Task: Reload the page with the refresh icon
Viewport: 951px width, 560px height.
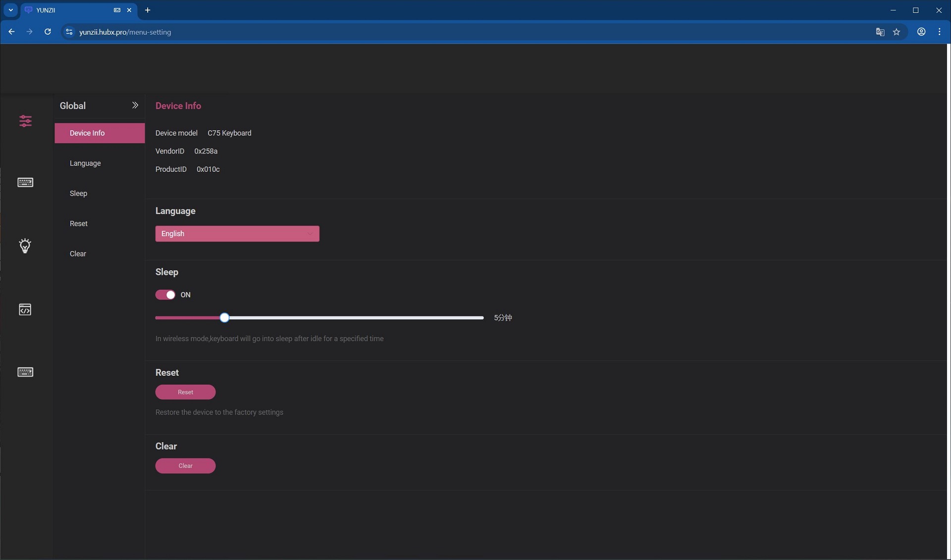Action: pos(48,32)
